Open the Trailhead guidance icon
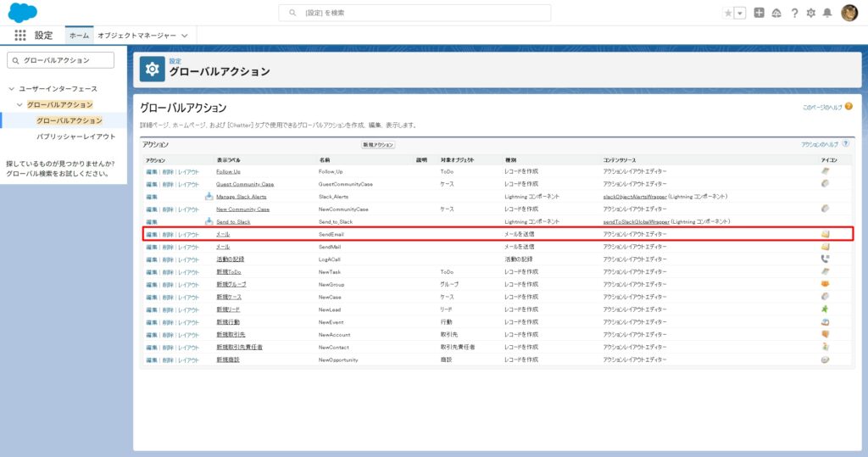This screenshot has height=457, width=868. click(776, 13)
